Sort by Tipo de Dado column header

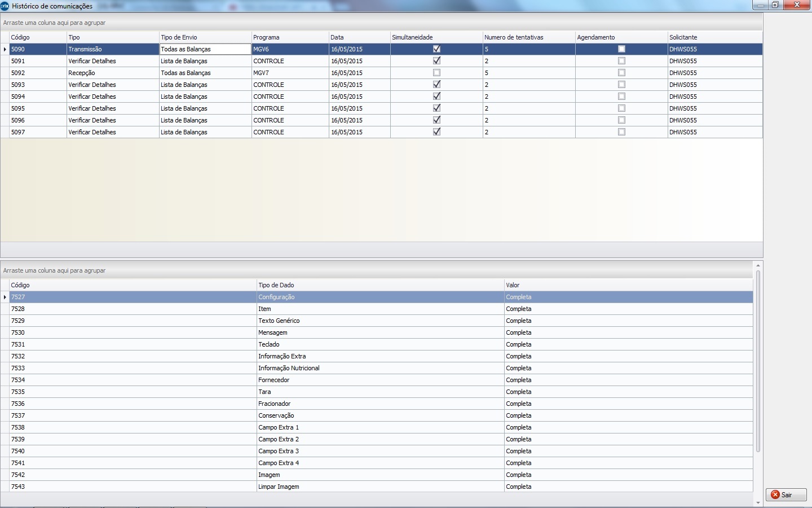point(381,285)
